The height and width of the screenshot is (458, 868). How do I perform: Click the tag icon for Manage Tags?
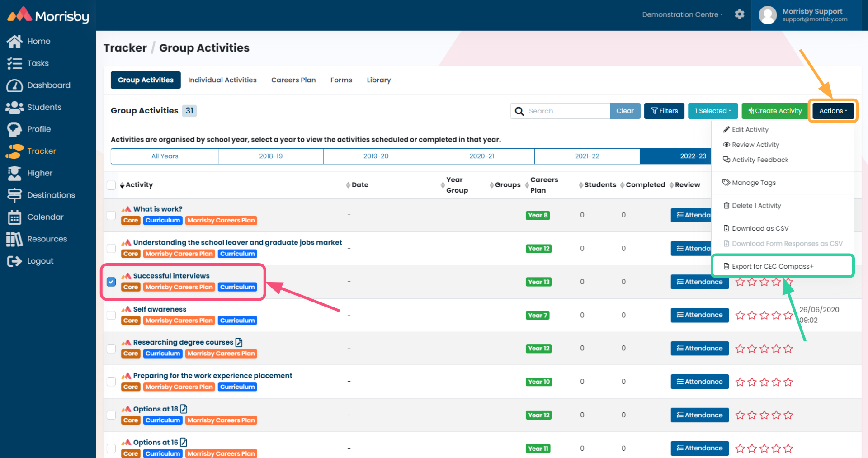point(726,183)
